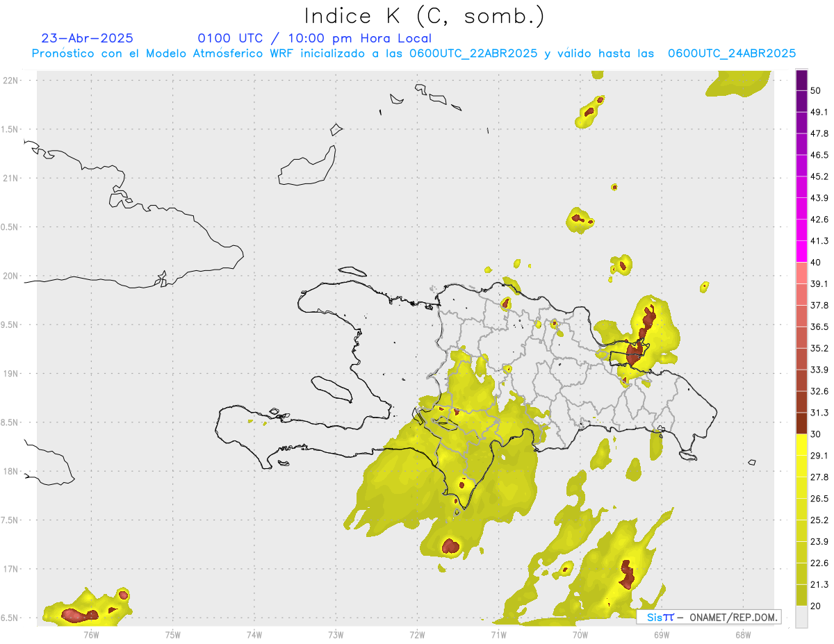
Task: Click the "73W" longitude label
Action: (x=336, y=634)
